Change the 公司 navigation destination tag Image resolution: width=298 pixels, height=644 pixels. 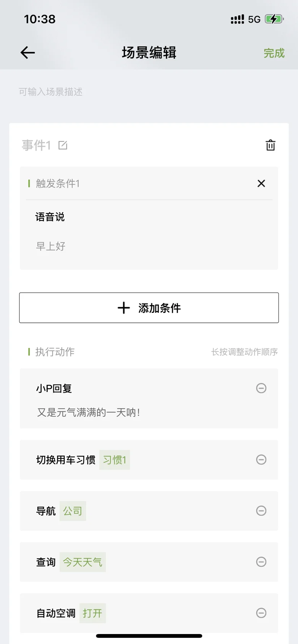tap(73, 511)
